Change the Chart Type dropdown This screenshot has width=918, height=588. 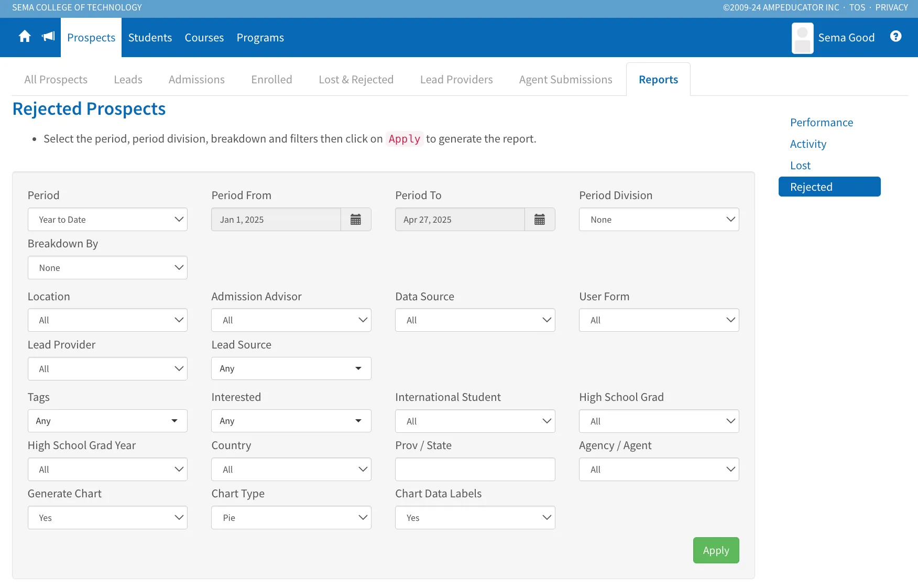tap(291, 518)
